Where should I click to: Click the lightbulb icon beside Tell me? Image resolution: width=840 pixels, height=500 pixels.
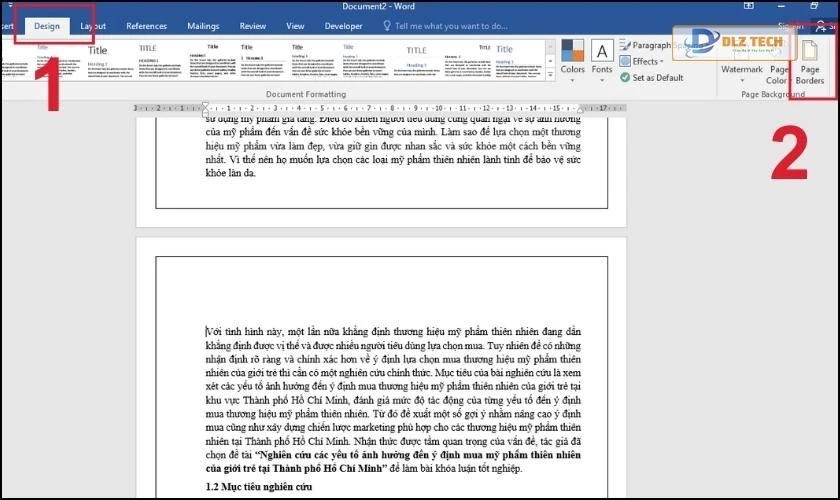click(386, 25)
